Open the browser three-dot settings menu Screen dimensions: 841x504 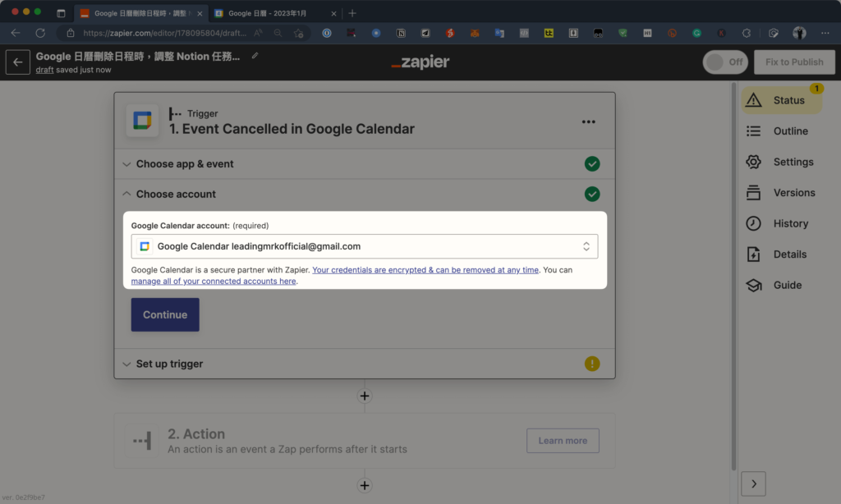click(x=825, y=33)
